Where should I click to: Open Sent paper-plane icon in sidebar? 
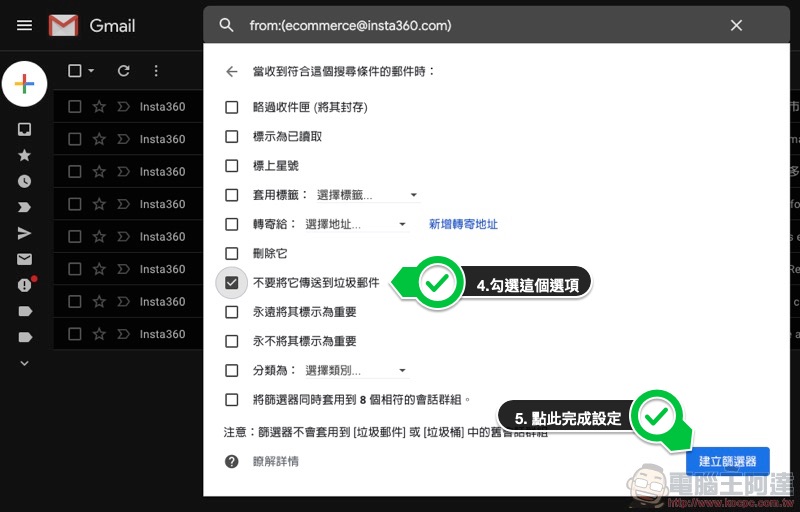(24, 233)
